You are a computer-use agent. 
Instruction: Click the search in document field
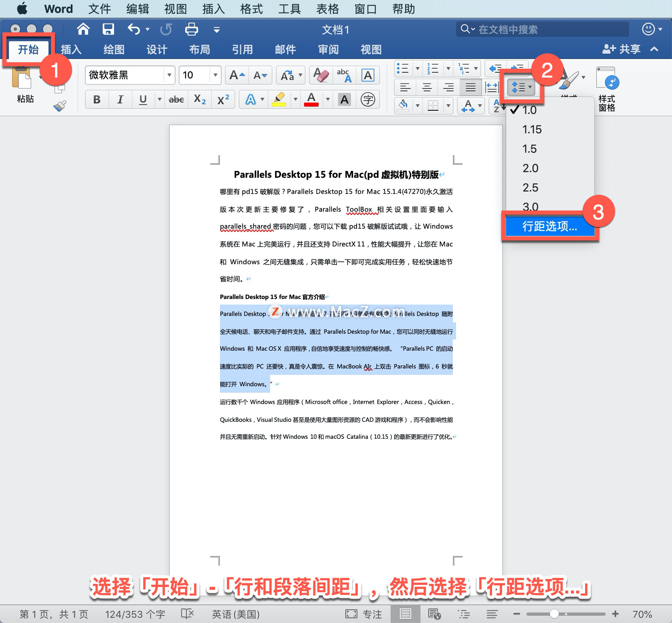543,29
